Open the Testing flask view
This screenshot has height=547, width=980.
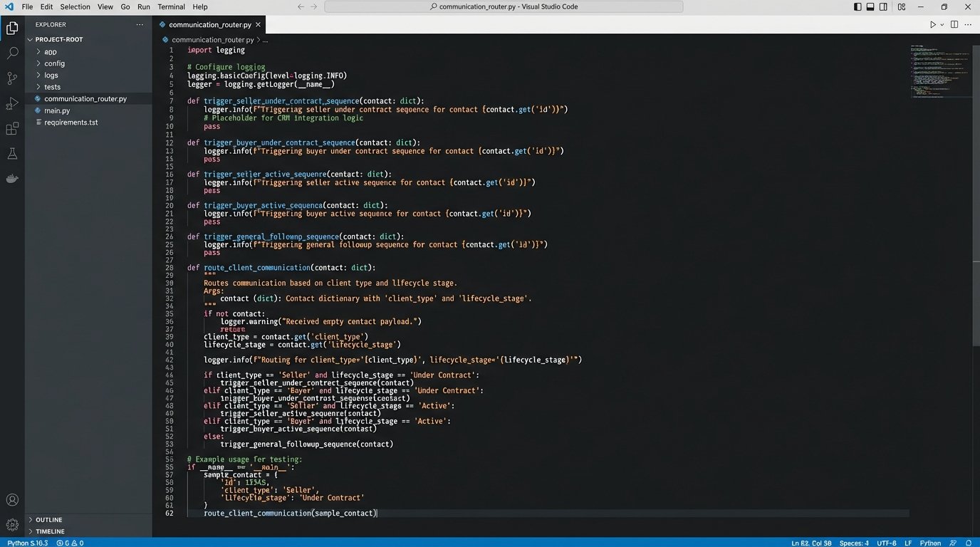(x=12, y=154)
